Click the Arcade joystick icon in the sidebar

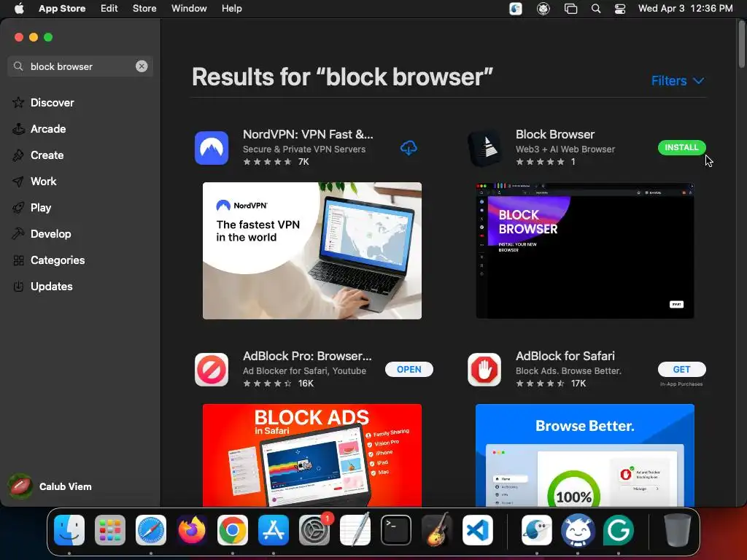(18, 128)
